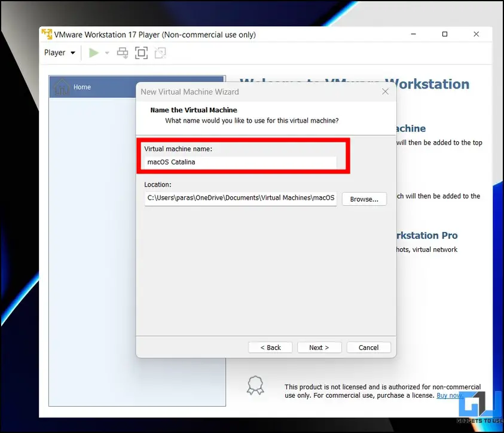Maximize the VMware Player window
The width and height of the screenshot is (504, 433).
tap(444, 35)
